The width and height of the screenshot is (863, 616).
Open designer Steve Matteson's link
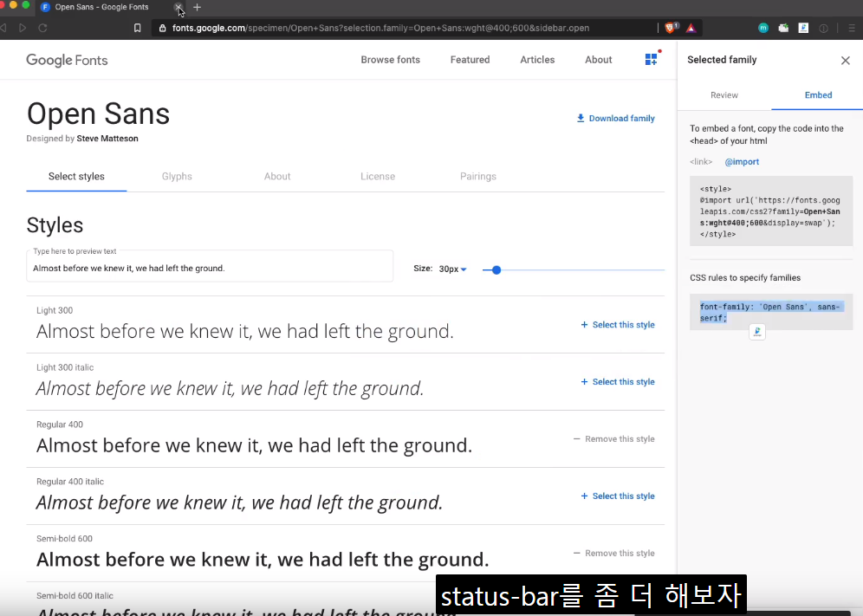click(107, 139)
